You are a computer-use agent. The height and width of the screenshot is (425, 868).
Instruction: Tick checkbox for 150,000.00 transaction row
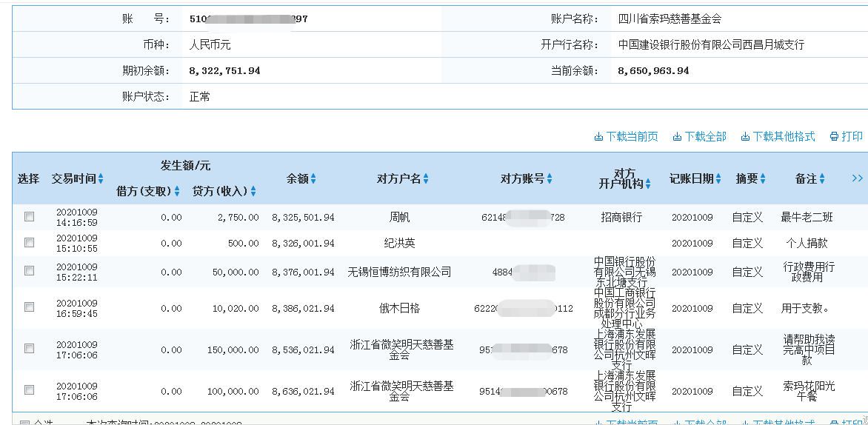pyautogui.click(x=29, y=348)
